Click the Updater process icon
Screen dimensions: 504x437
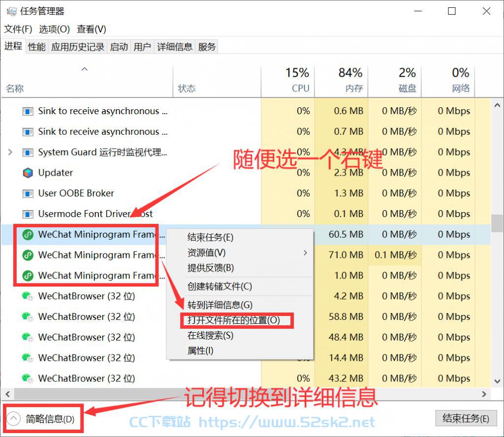click(28, 173)
